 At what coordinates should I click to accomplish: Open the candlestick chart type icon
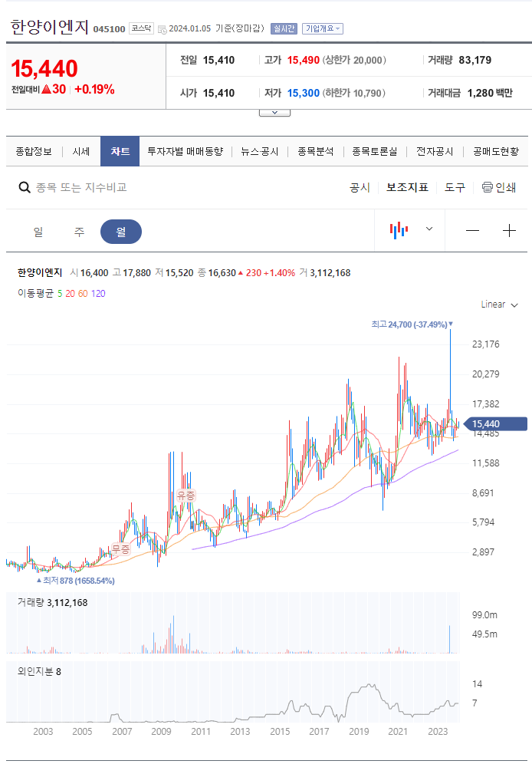(399, 229)
